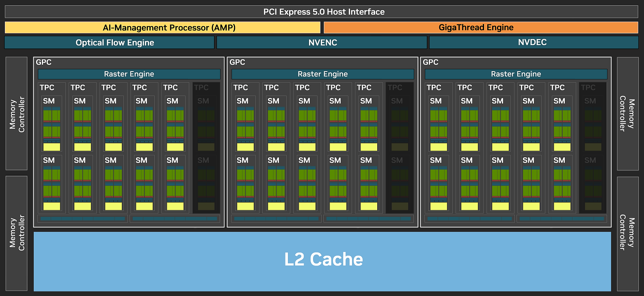Click the NVENC block
Viewport: 644px width, 296px height.
(x=322, y=43)
